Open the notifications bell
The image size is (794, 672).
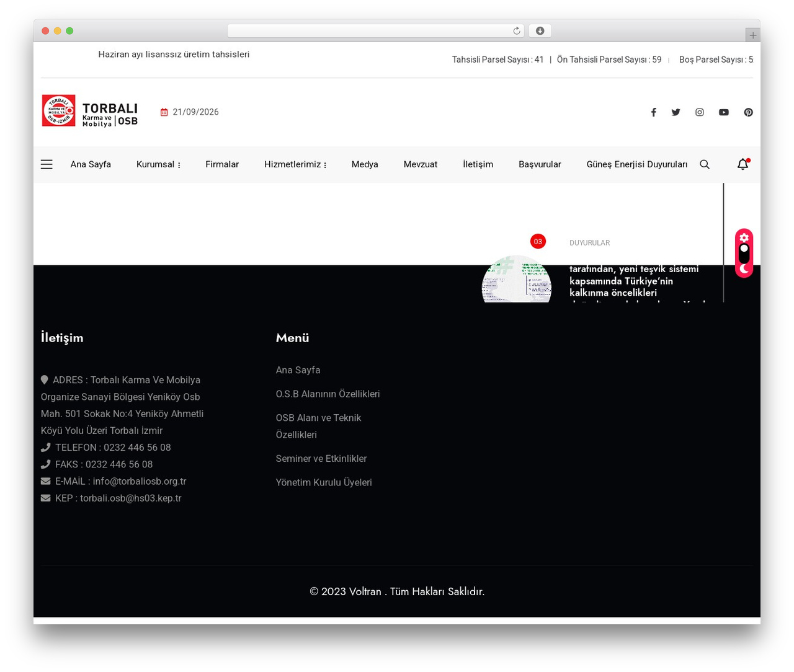pos(743,164)
